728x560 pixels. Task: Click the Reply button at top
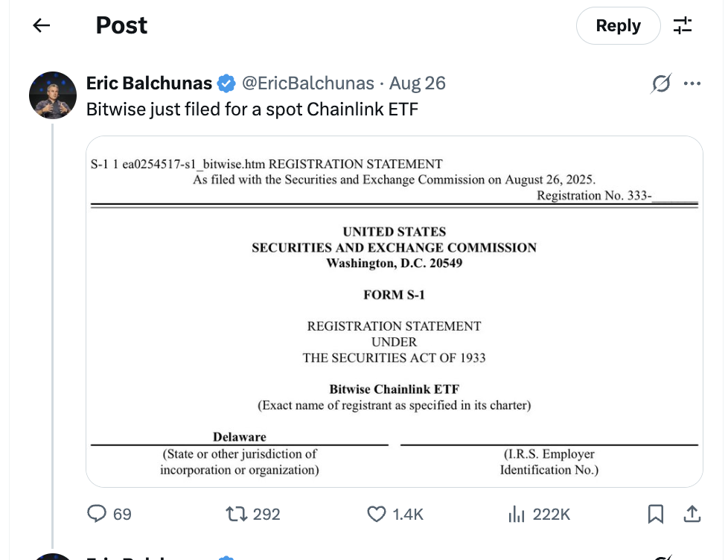618,25
